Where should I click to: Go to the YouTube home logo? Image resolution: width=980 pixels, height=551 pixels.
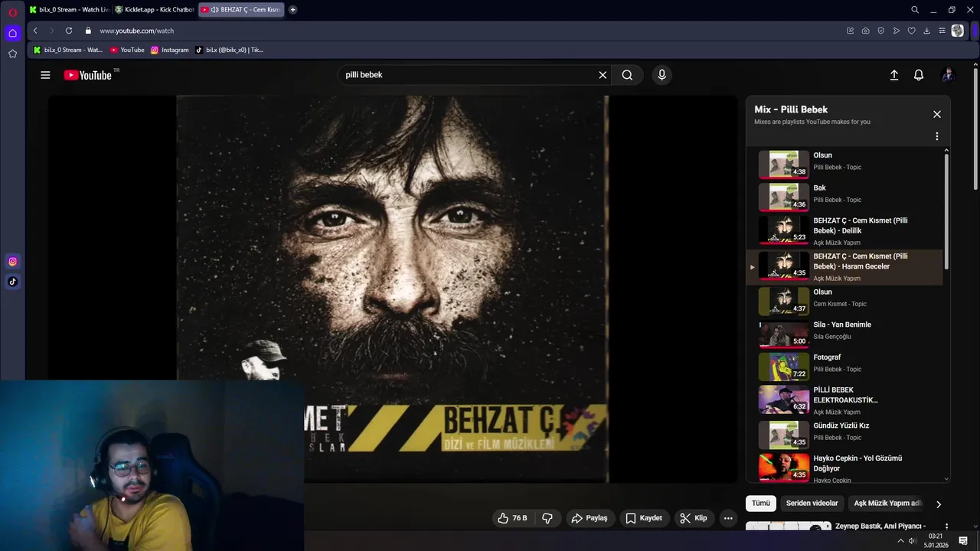coord(88,75)
